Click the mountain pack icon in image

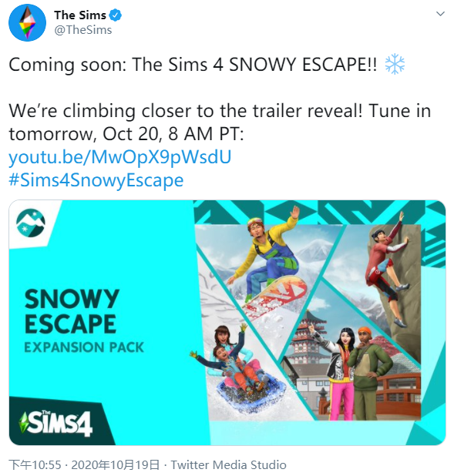click(31, 223)
